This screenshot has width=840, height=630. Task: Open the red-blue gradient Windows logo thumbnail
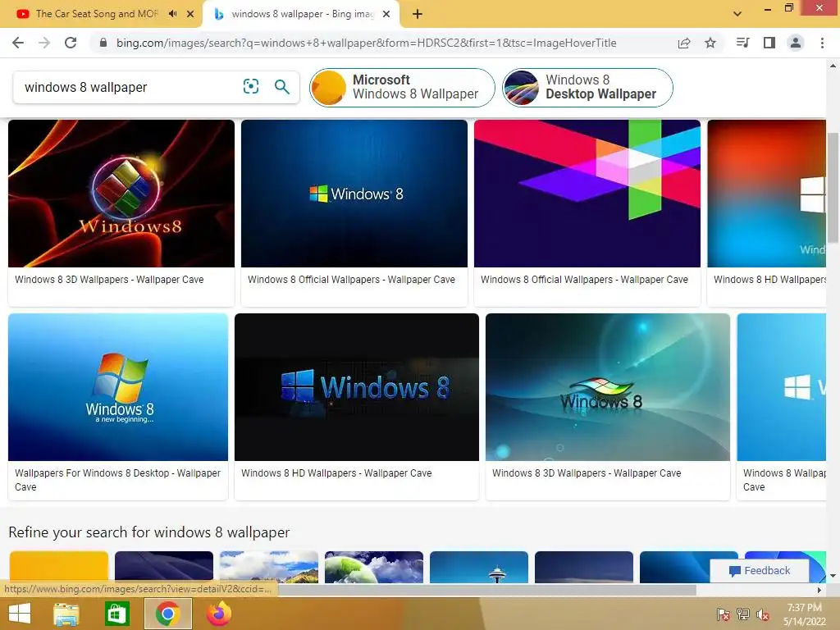point(767,194)
